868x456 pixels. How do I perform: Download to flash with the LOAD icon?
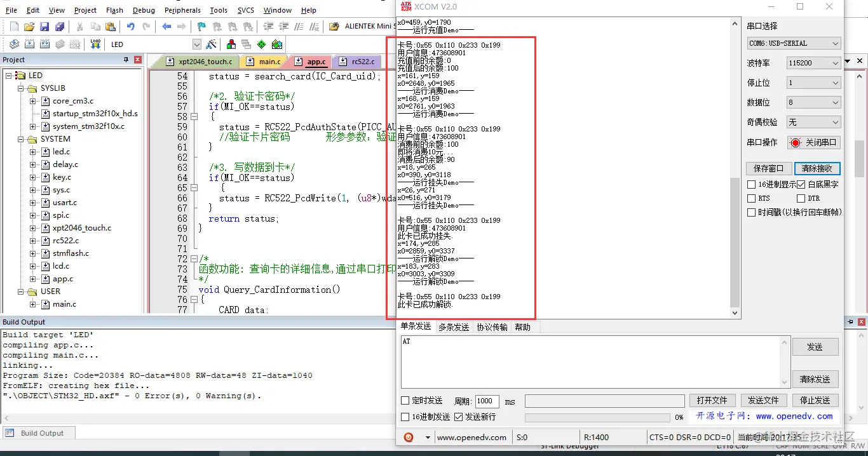point(95,44)
